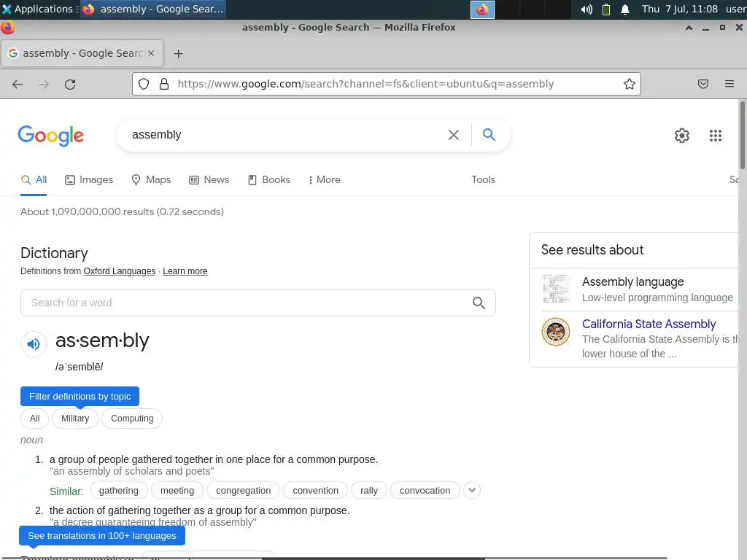Click the battery icon in the system panel
Screen dimensions: 747x560
pos(606,9)
